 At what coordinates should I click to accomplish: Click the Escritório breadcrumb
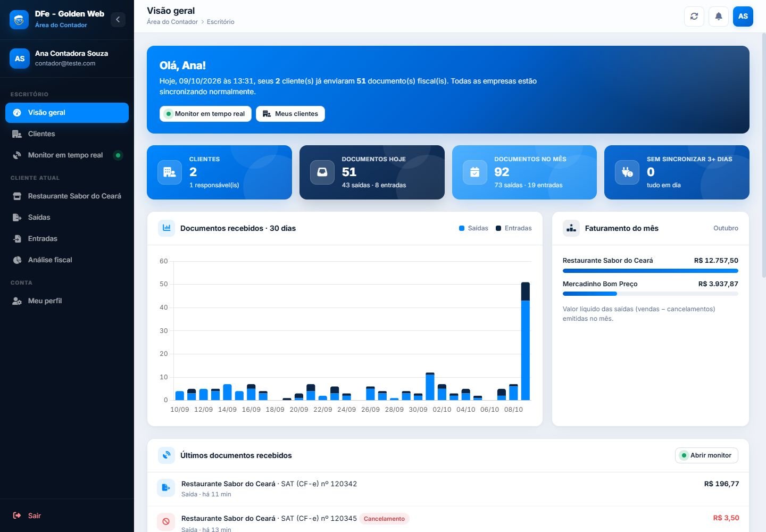pos(221,22)
